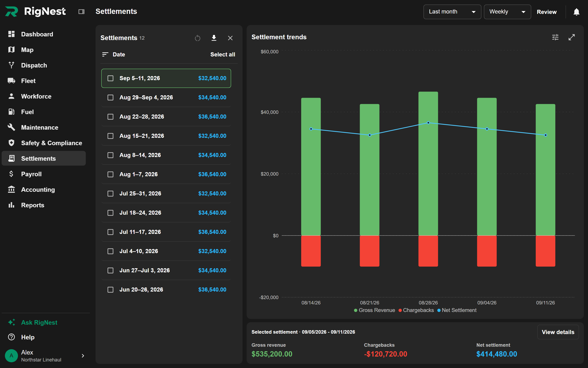Refresh the Settlements list

[x=198, y=38]
